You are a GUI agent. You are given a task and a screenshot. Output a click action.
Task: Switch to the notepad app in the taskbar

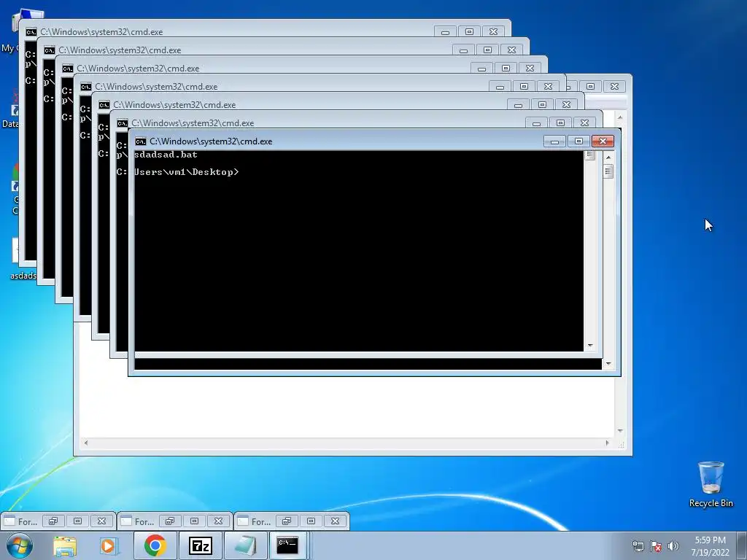(245, 546)
